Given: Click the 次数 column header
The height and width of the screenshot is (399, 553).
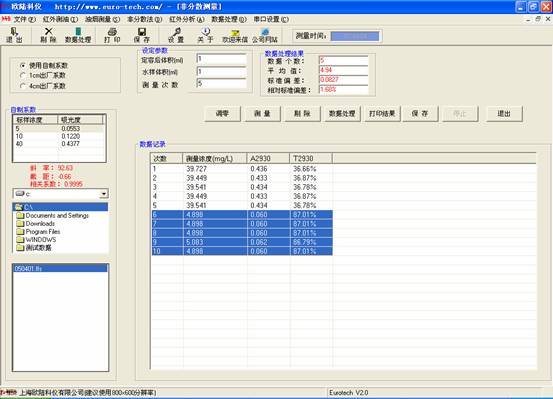Looking at the screenshot, I should (x=167, y=158).
